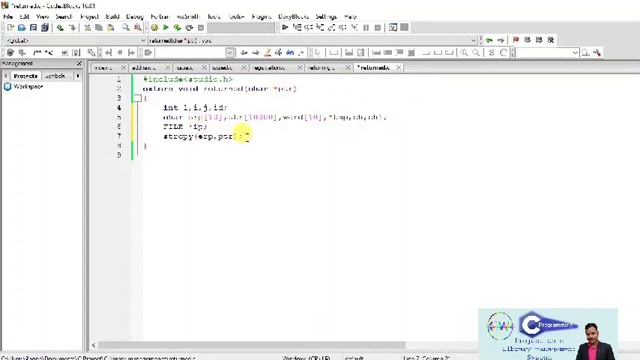Run the program with the green play icon

pos(166,27)
